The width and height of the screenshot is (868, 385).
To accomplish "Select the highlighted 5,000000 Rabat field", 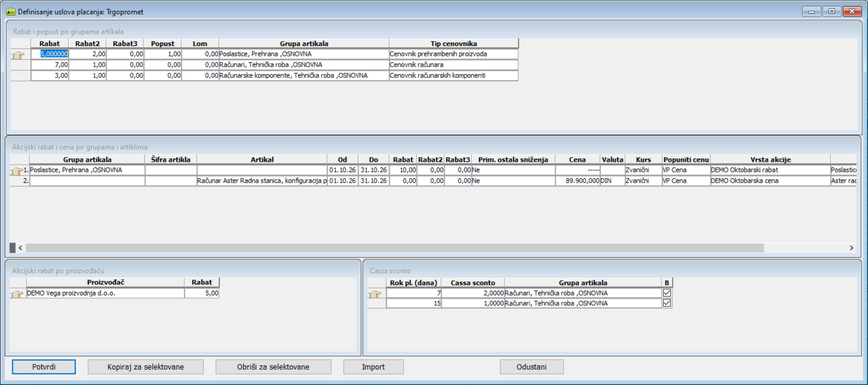I will [50, 54].
